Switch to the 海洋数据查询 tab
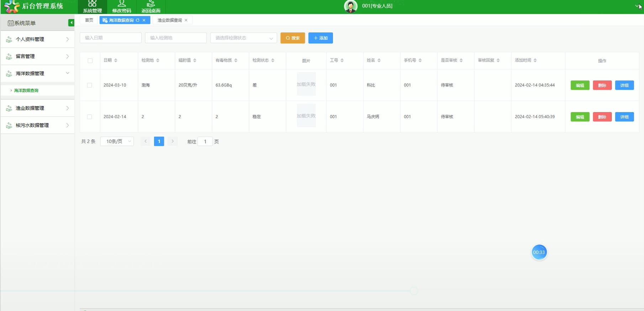 pyautogui.click(x=121, y=20)
